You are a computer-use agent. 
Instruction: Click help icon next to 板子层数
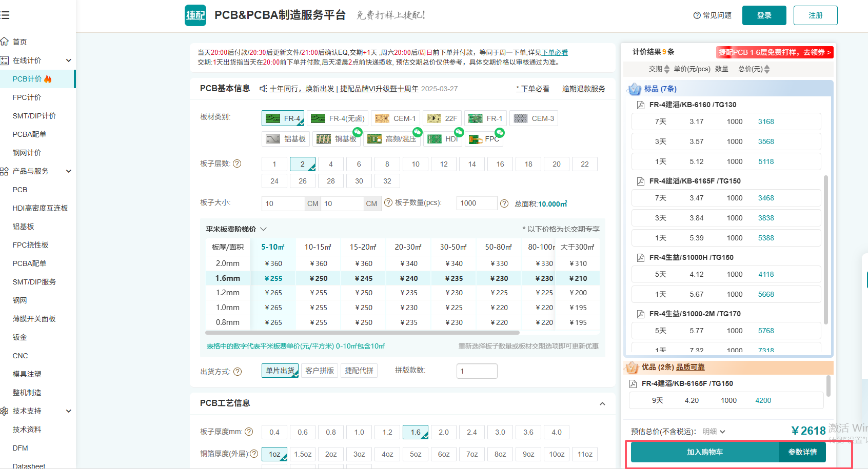coord(237,164)
